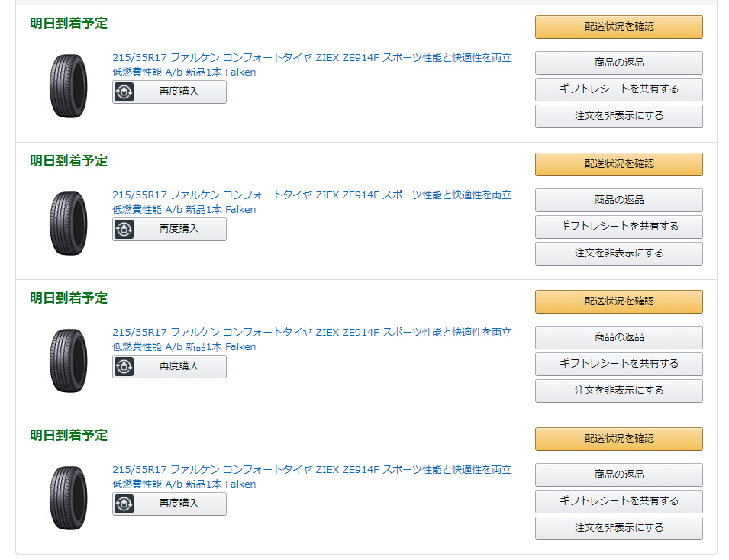Click 再度購入 label in the second order
This screenshot has height=560, width=729.
coord(179,229)
